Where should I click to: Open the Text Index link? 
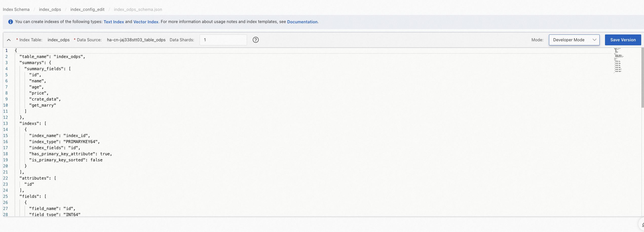point(114,22)
